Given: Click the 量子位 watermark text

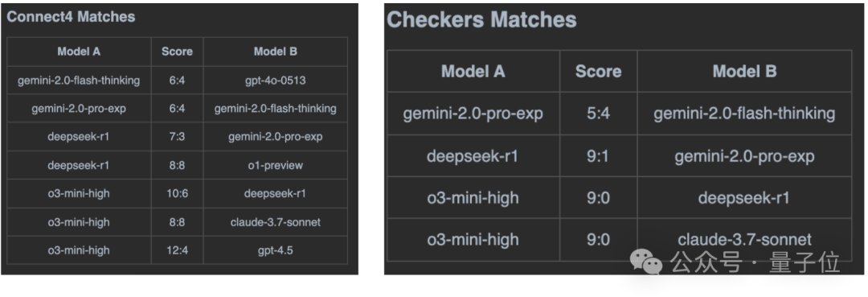Looking at the screenshot, I should [x=805, y=262].
